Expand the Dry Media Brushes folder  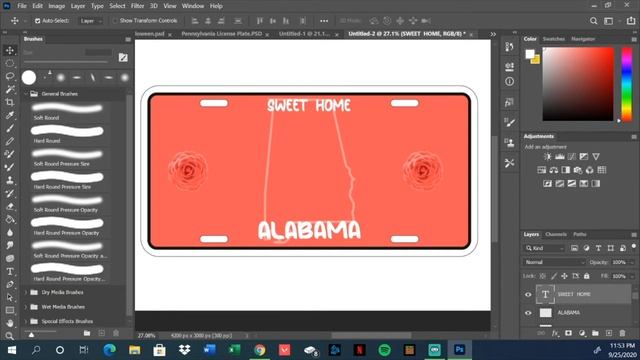[26, 292]
